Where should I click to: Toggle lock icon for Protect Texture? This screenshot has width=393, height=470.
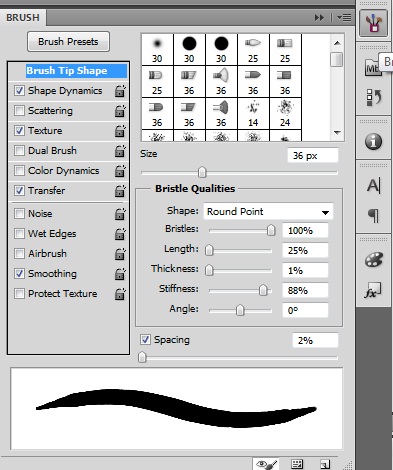click(120, 294)
